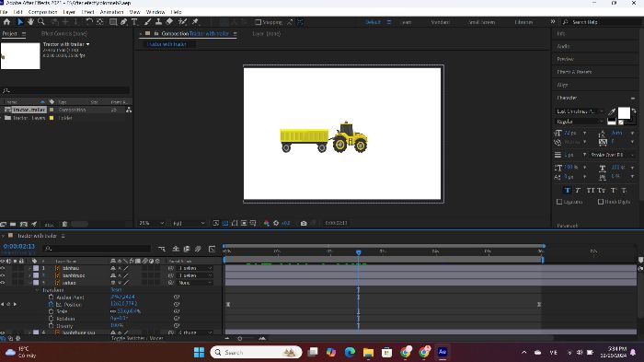Image resolution: width=644 pixels, height=362 pixels.
Task: Hide the banhtruoc layer with eye icon
Action: pos(3,275)
